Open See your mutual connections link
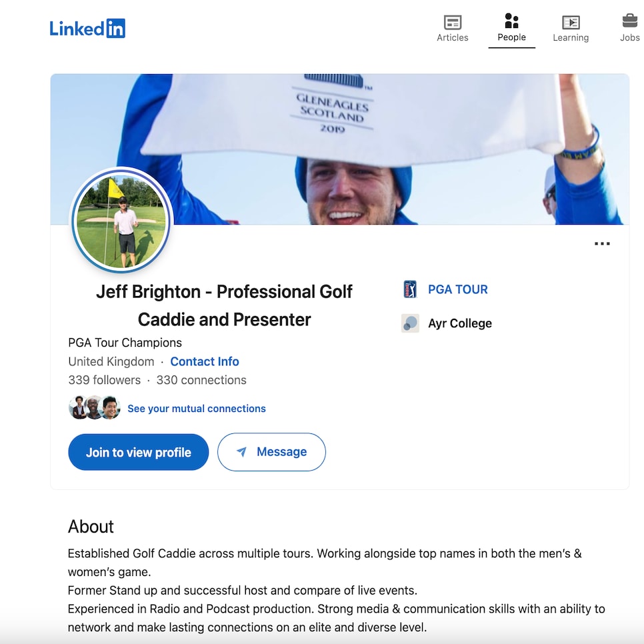644x644 pixels. 196,409
